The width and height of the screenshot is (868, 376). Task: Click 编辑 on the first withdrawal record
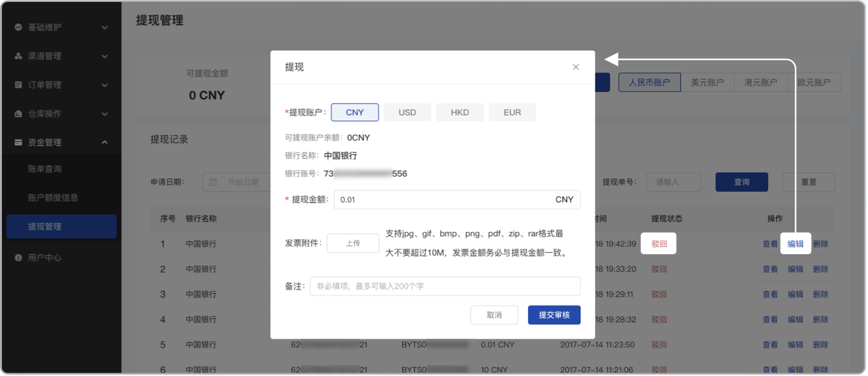(795, 243)
